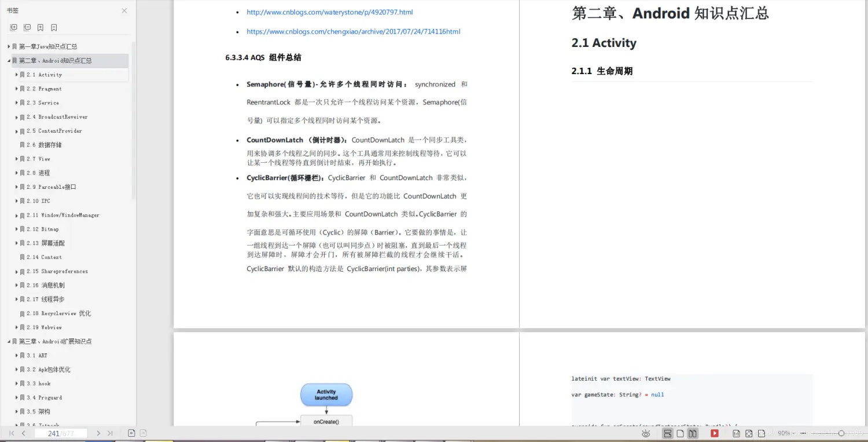Image resolution: width=868 pixels, height=442 pixels.
Task: Go to previous page arrow
Action: click(24, 433)
